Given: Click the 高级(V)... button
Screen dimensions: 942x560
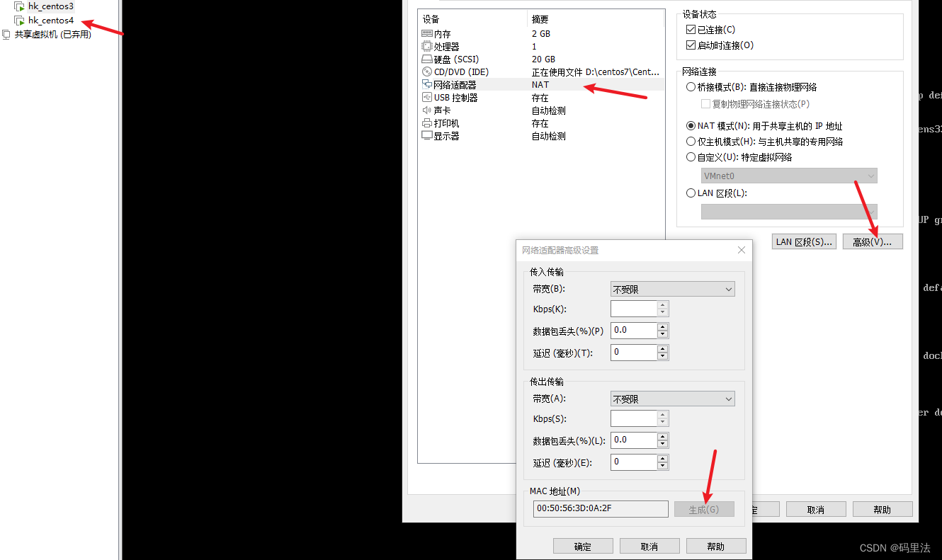Looking at the screenshot, I should pyautogui.click(x=873, y=241).
